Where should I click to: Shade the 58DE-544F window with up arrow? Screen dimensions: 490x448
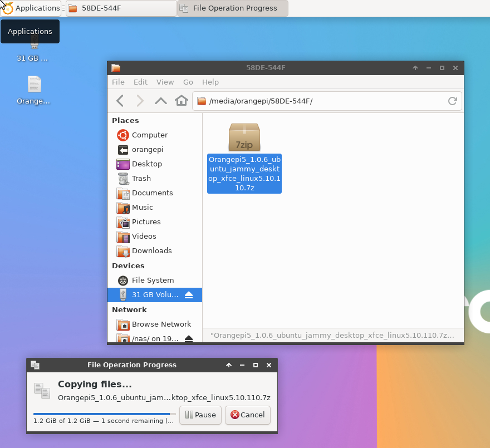pyautogui.click(x=415, y=68)
